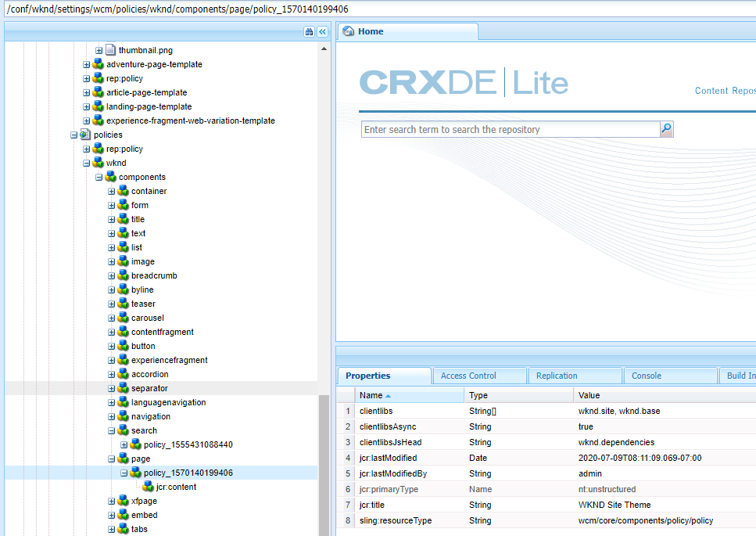This screenshot has width=756, height=536.
Task: Click the tree panel vertical scrollbar thumb
Action: (324, 465)
